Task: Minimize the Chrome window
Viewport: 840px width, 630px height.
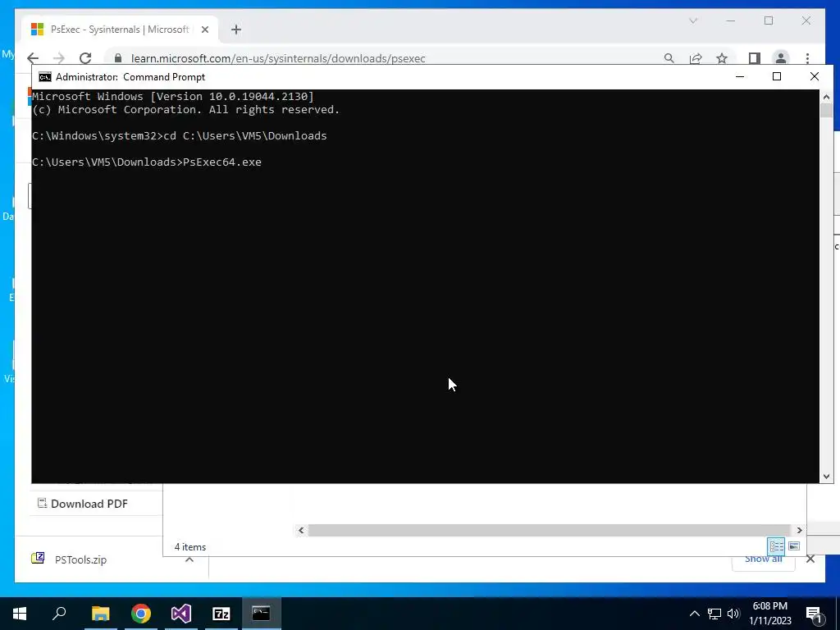Action: click(x=731, y=21)
